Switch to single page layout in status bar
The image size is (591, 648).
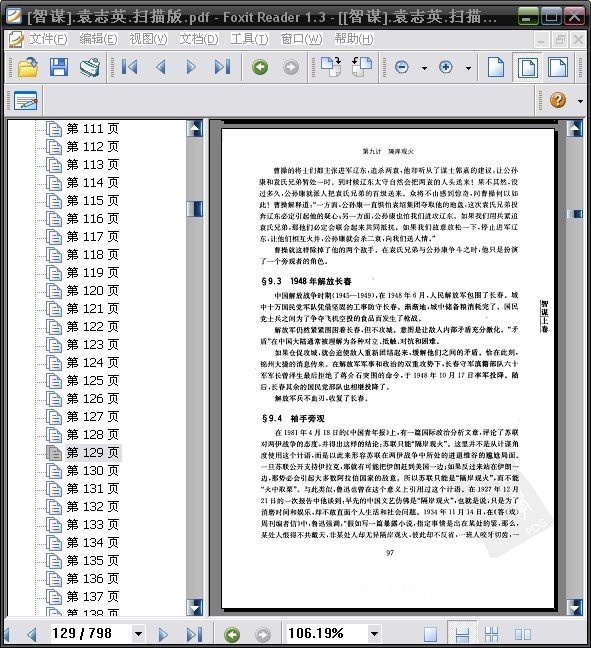click(x=431, y=634)
